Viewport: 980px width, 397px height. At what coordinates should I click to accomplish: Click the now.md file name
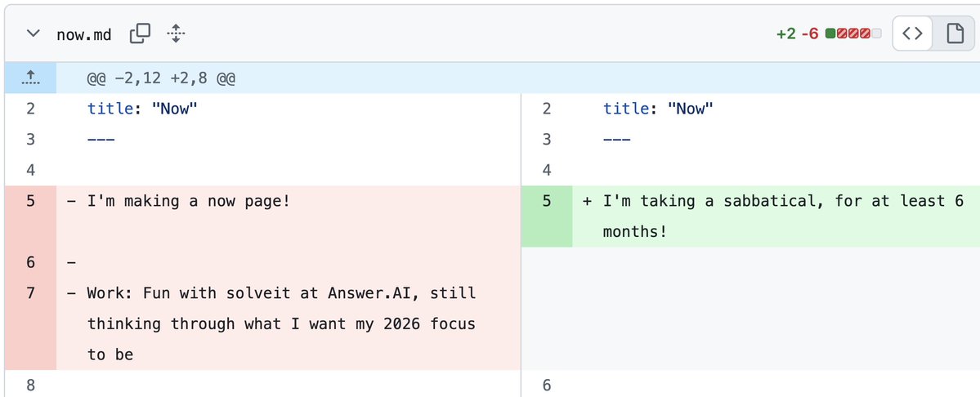point(83,34)
